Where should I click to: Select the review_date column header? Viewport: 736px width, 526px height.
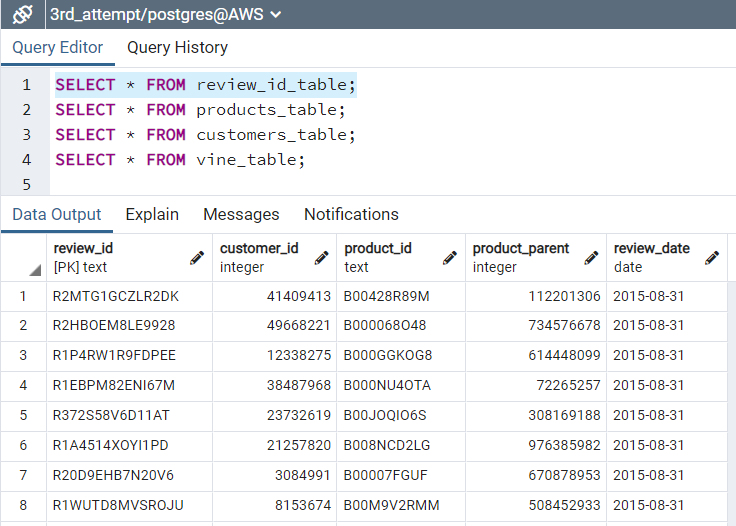pos(667,258)
